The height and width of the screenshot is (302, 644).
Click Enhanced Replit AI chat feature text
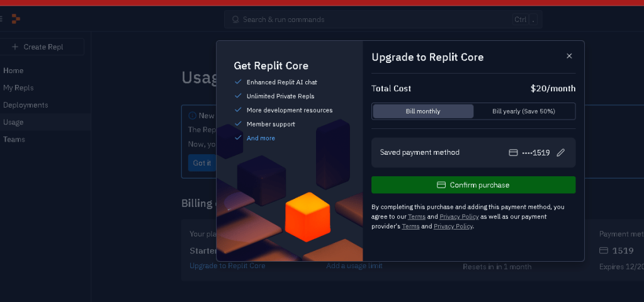[x=282, y=82]
